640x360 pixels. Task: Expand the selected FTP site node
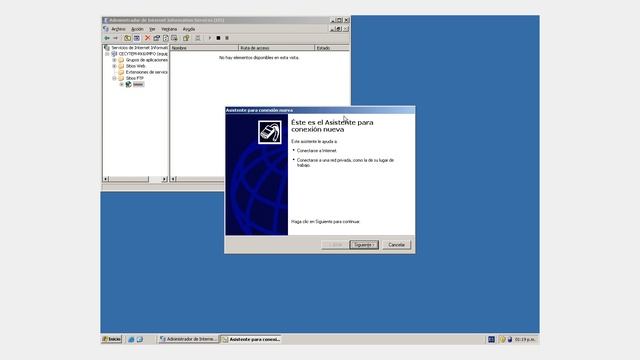[x=122, y=84]
